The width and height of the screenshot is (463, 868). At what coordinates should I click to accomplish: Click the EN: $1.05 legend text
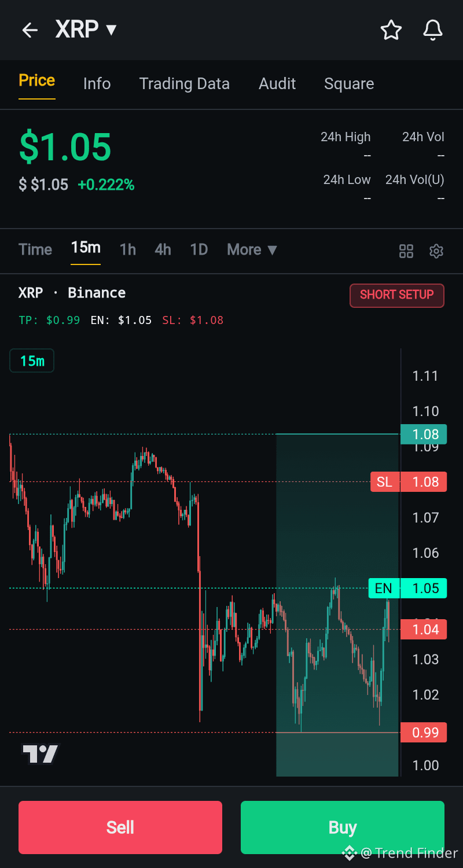(x=121, y=320)
